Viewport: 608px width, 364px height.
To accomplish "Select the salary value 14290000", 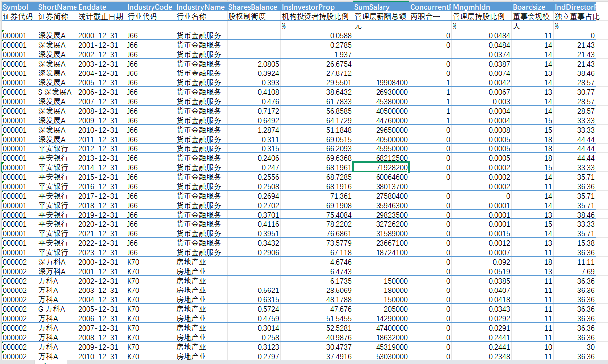I will click(x=381, y=318).
